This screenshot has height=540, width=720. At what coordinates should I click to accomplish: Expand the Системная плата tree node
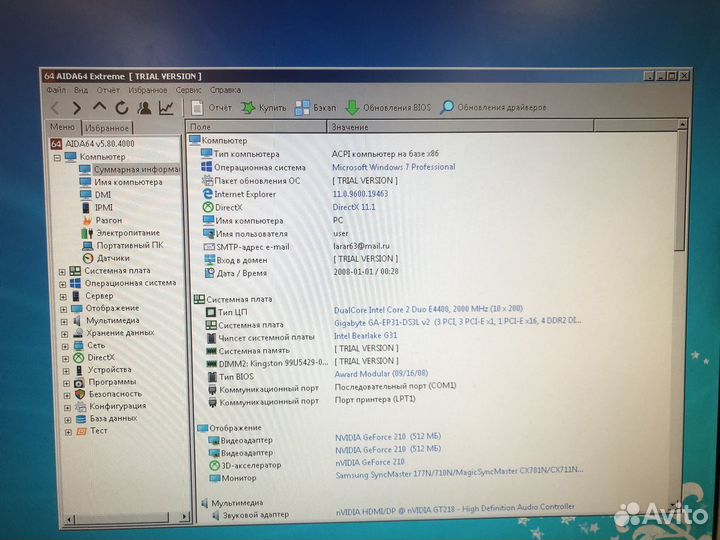click(63, 270)
